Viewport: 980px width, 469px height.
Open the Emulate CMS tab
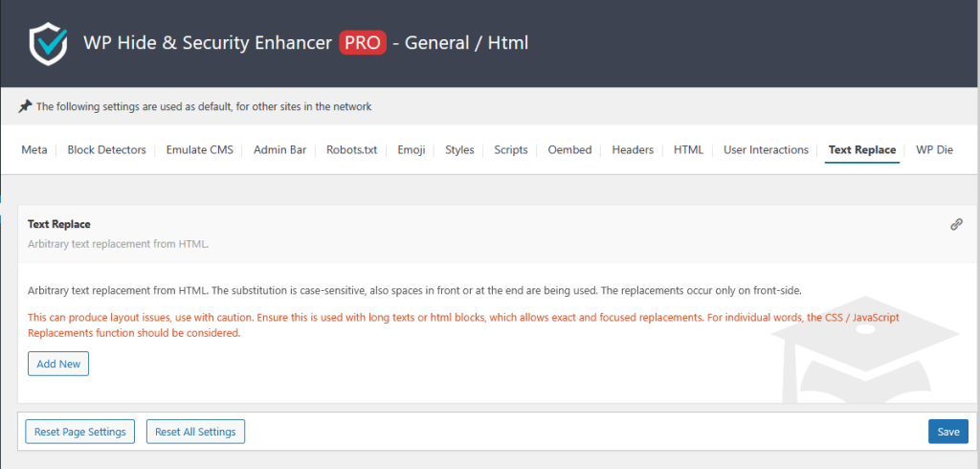pos(199,150)
